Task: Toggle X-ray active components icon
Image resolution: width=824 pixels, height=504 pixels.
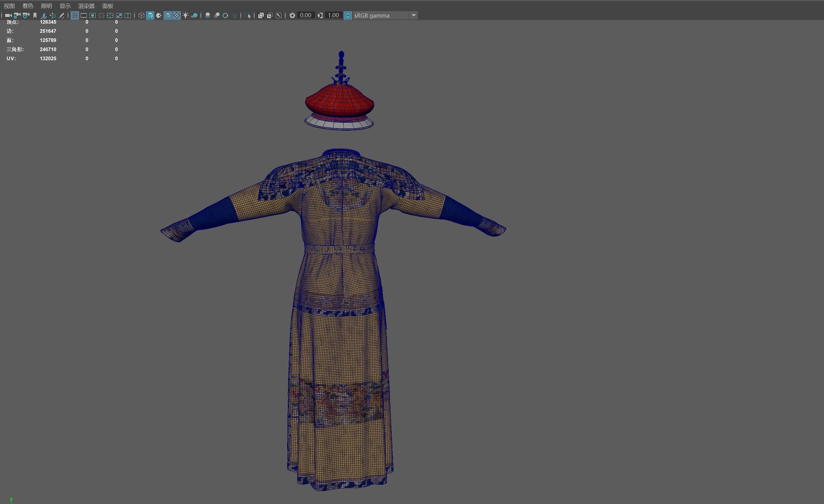Action: pos(270,15)
